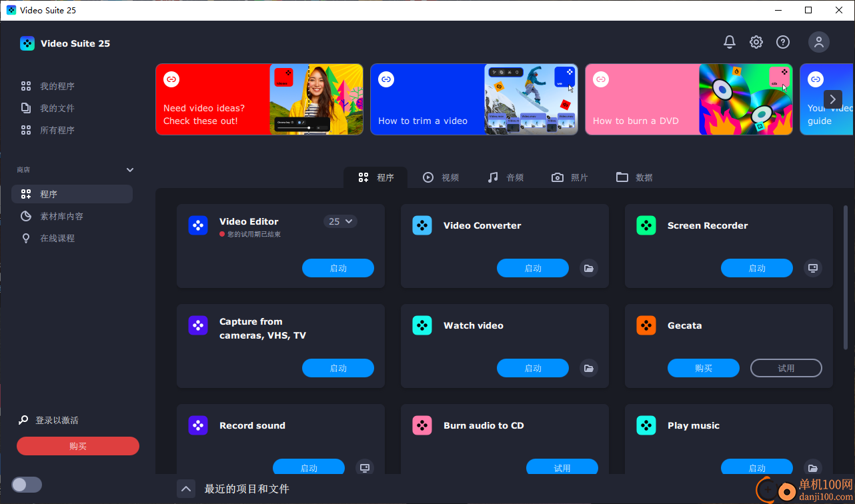Image resolution: width=855 pixels, height=504 pixels.
Task: Click link icon on 'How to trim a video' banner
Action: point(386,79)
